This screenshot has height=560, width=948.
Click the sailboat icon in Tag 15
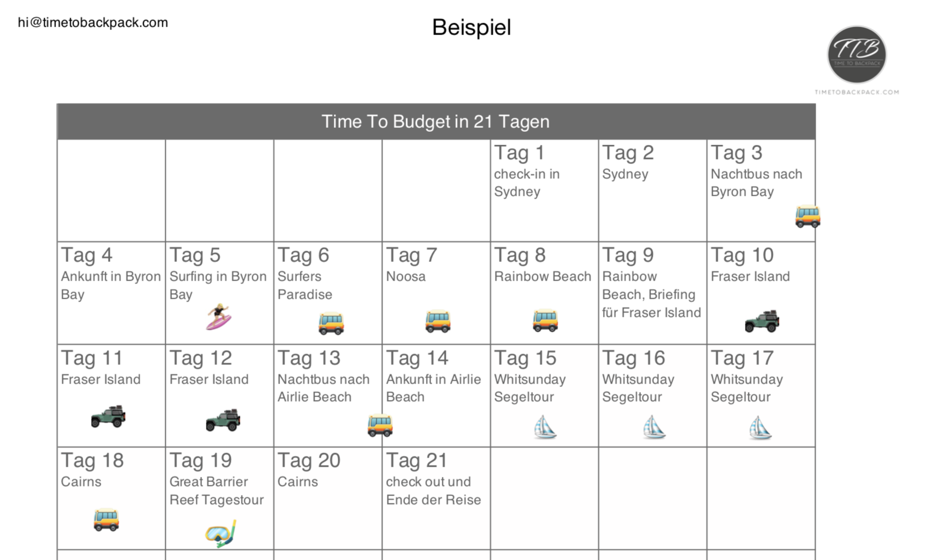pos(545,427)
